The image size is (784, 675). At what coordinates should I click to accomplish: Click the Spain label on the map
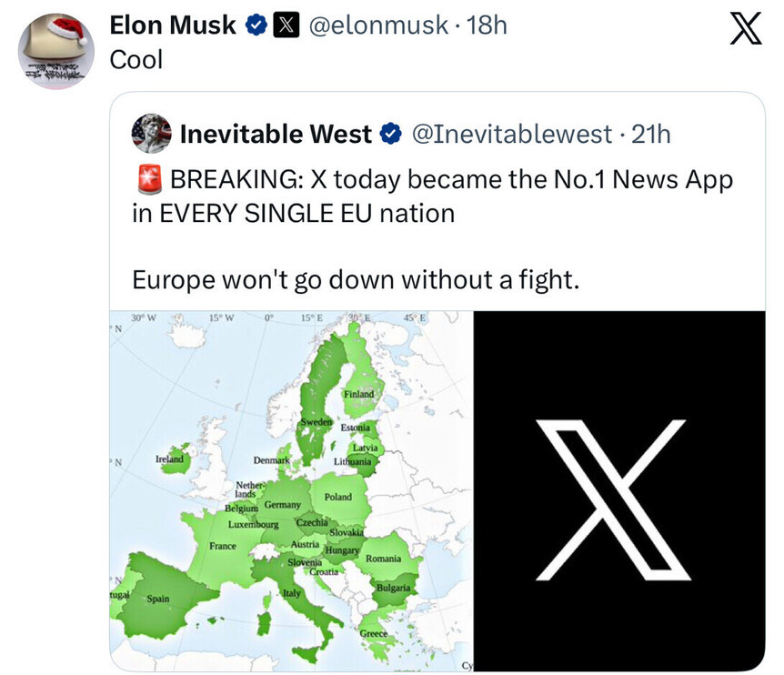pyautogui.click(x=157, y=599)
